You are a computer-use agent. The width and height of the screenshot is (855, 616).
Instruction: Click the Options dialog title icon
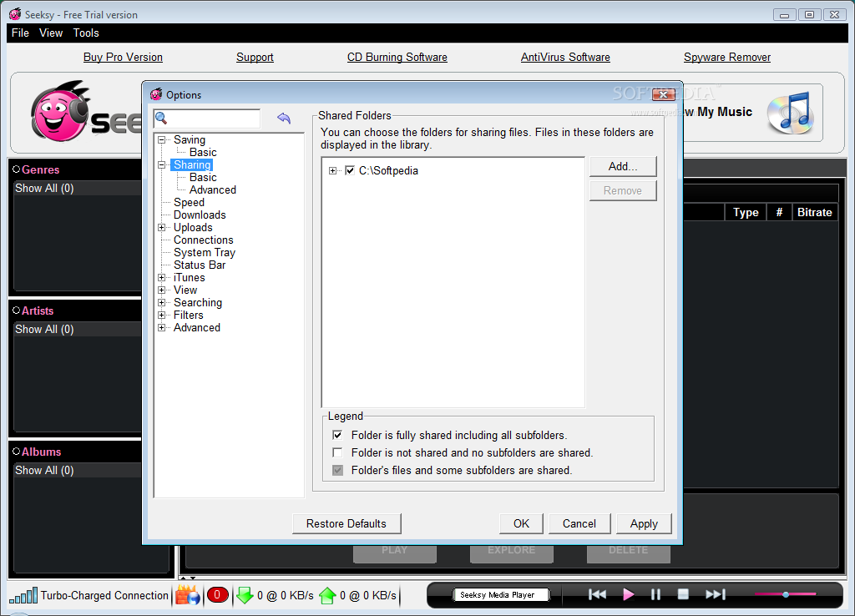click(x=156, y=94)
